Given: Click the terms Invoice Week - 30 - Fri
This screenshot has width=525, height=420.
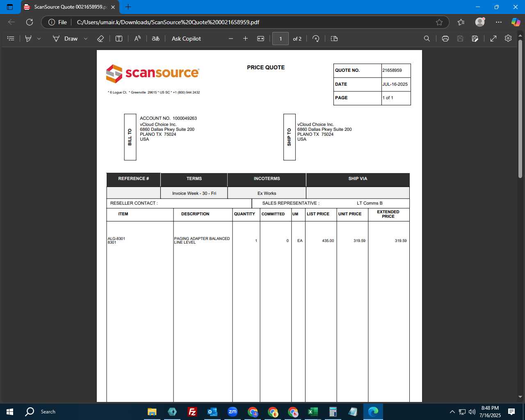Looking at the screenshot, I should pyautogui.click(x=194, y=193).
